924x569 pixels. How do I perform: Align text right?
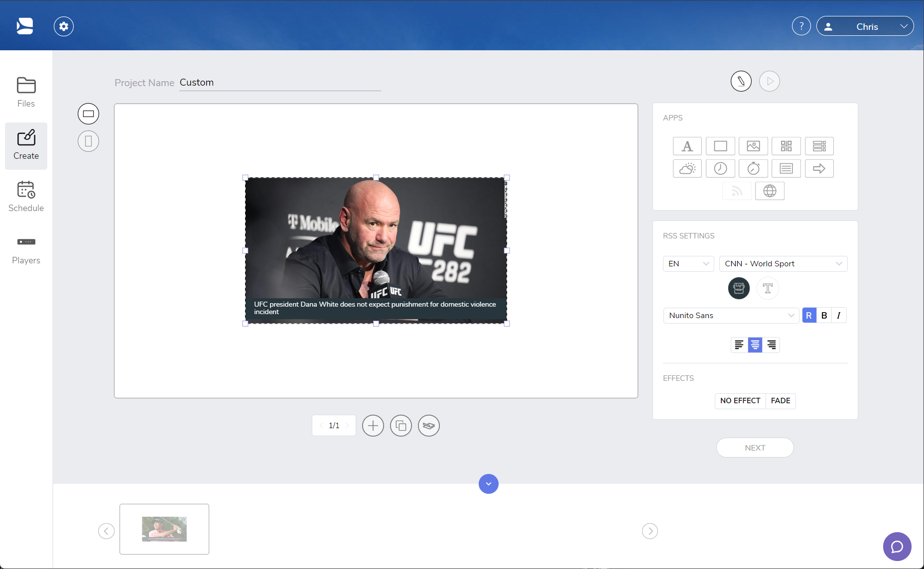point(771,345)
